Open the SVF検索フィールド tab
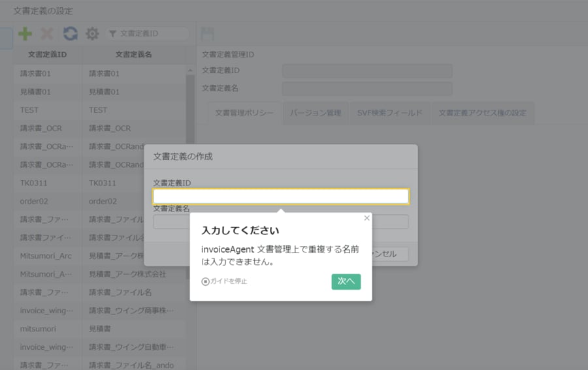 389,113
